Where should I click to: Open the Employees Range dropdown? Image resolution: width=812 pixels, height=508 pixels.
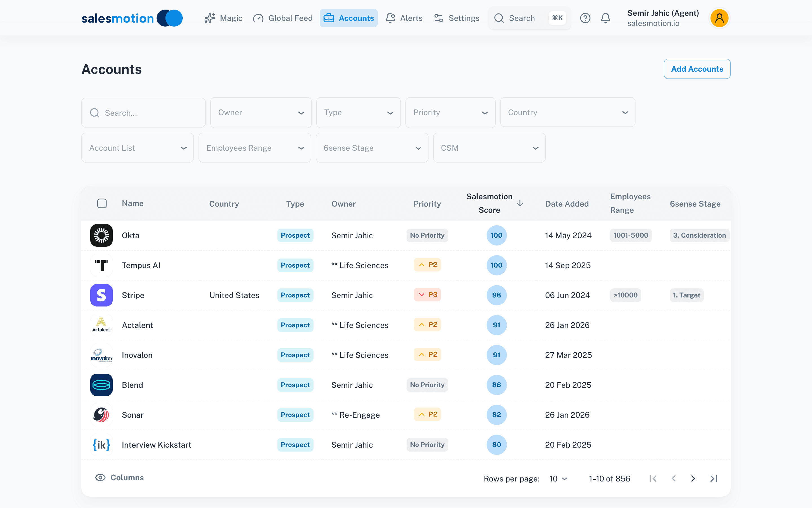click(255, 148)
